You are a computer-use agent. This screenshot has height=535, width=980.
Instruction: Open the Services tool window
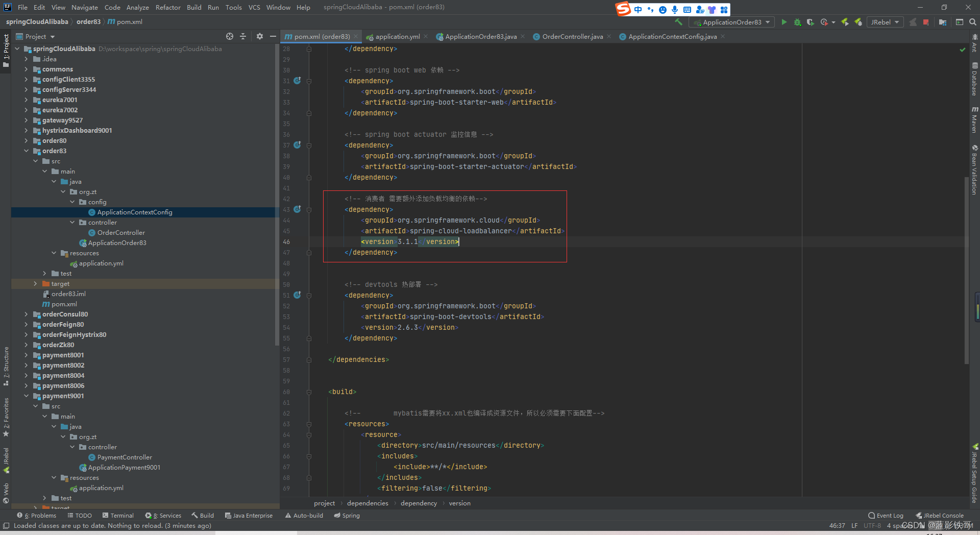tap(163, 516)
